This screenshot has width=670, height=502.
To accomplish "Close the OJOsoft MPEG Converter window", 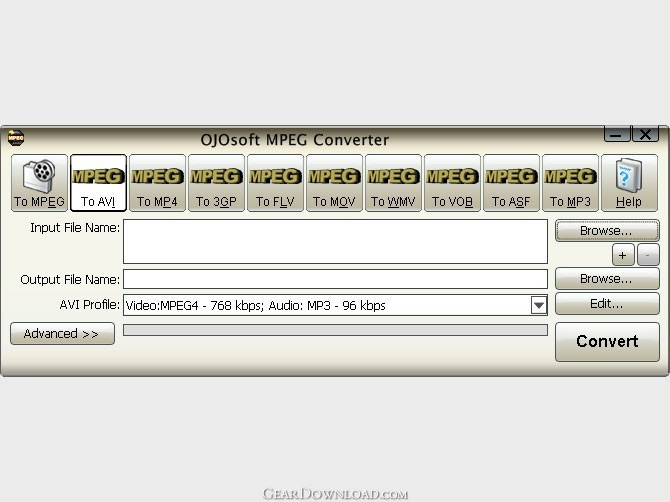I will click(x=645, y=134).
